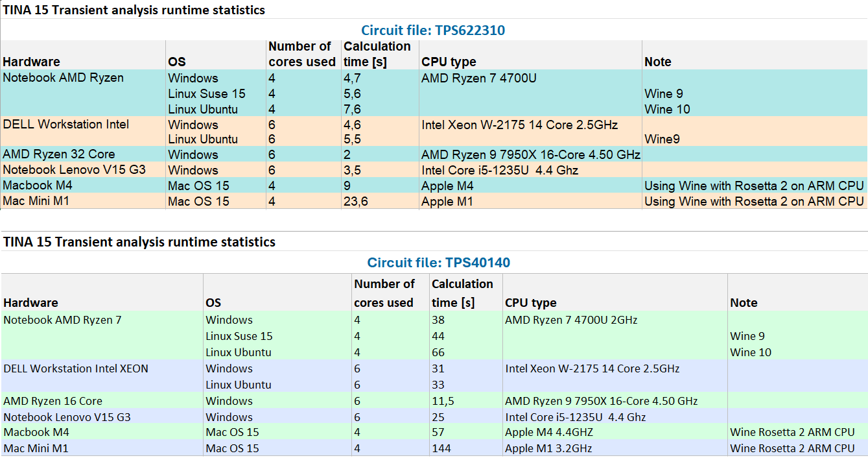Viewport: 868px width, 458px height.
Task: Select the 7,6 calculation time cell
Action: (353, 109)
